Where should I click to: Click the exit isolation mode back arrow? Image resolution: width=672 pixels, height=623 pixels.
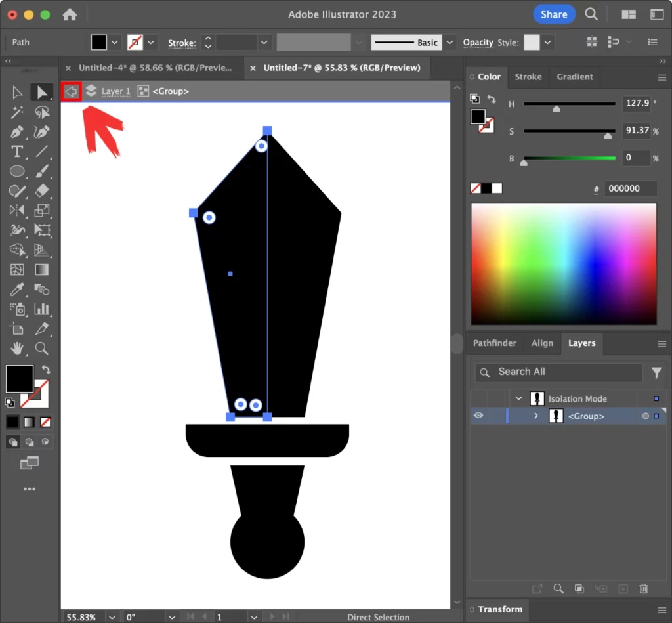tap(71, 91)
